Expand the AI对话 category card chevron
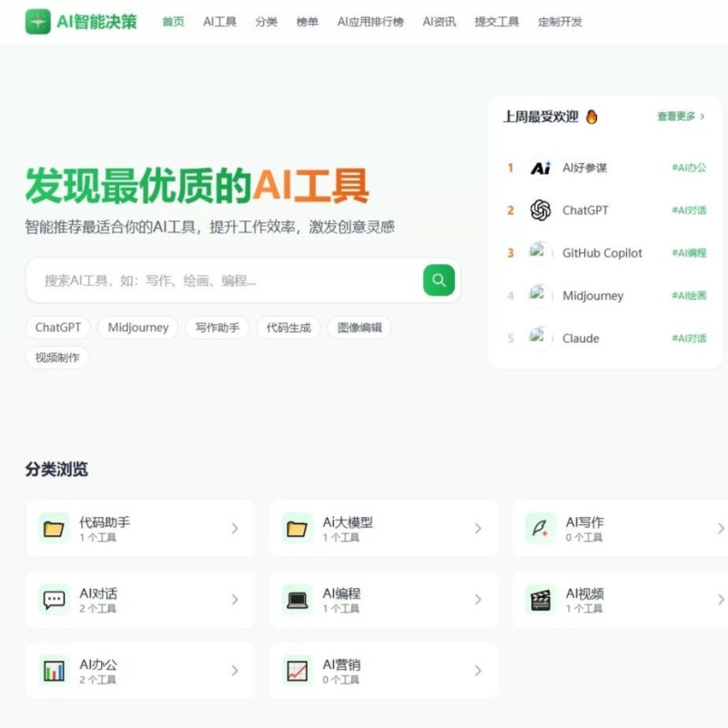Viewport: 728px width, 728px height. click(x=234, y=599)
